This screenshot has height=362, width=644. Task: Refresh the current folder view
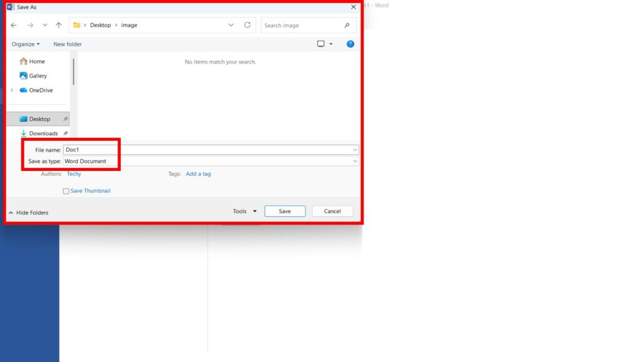247,25
